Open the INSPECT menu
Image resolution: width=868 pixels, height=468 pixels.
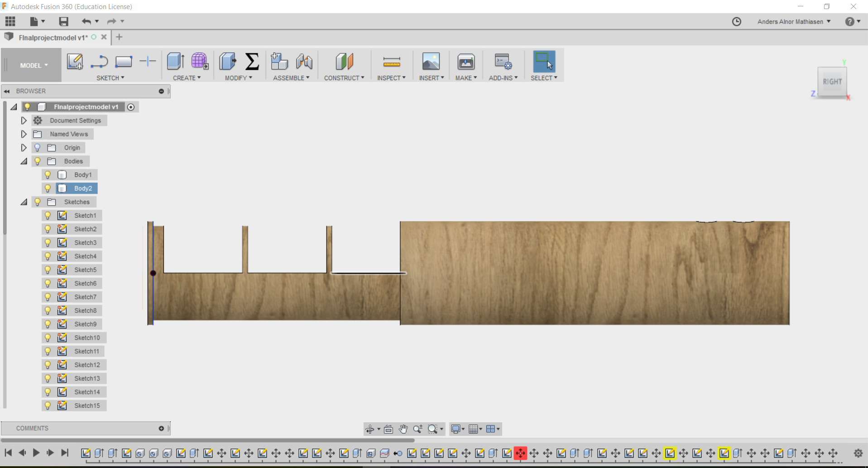click(x=391, y=78)
